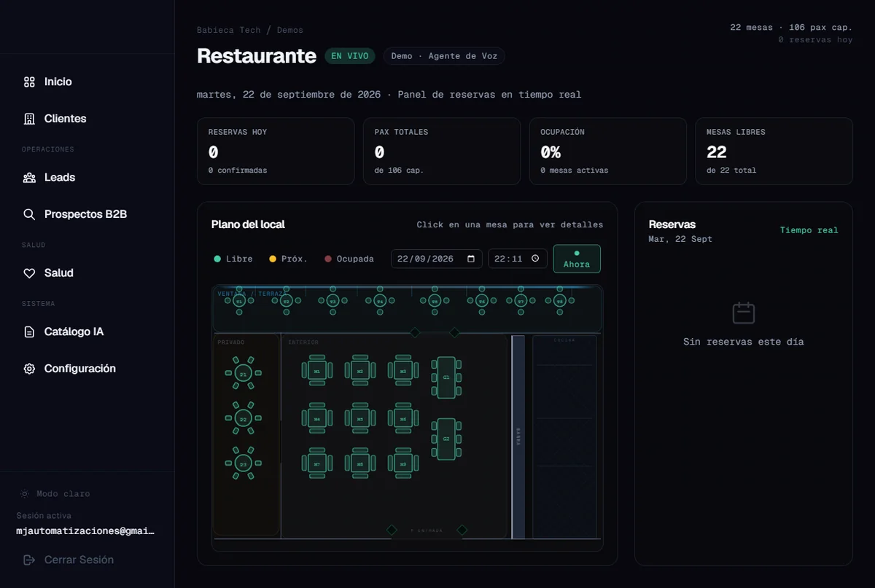Click the Mesas Libres stat card
The width and height of the screenshot is (875, 588).
point(774,152)
